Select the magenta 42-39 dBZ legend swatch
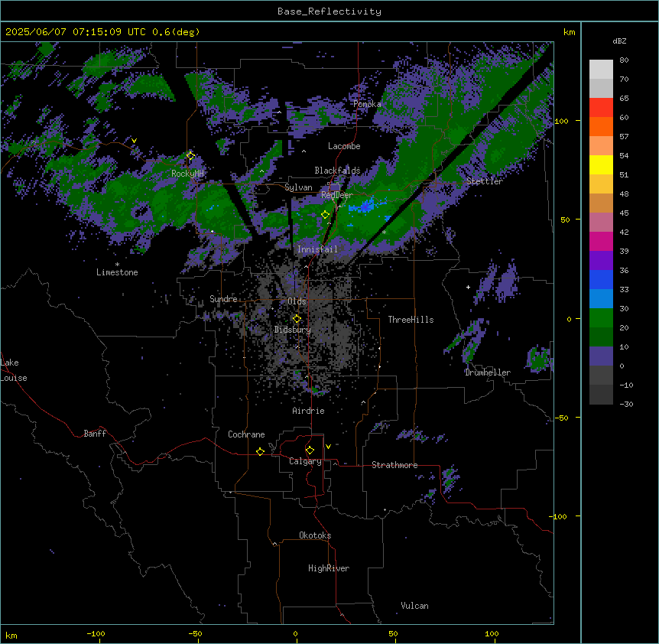This screenshot has height=644, width=659. tap(601, 241)
